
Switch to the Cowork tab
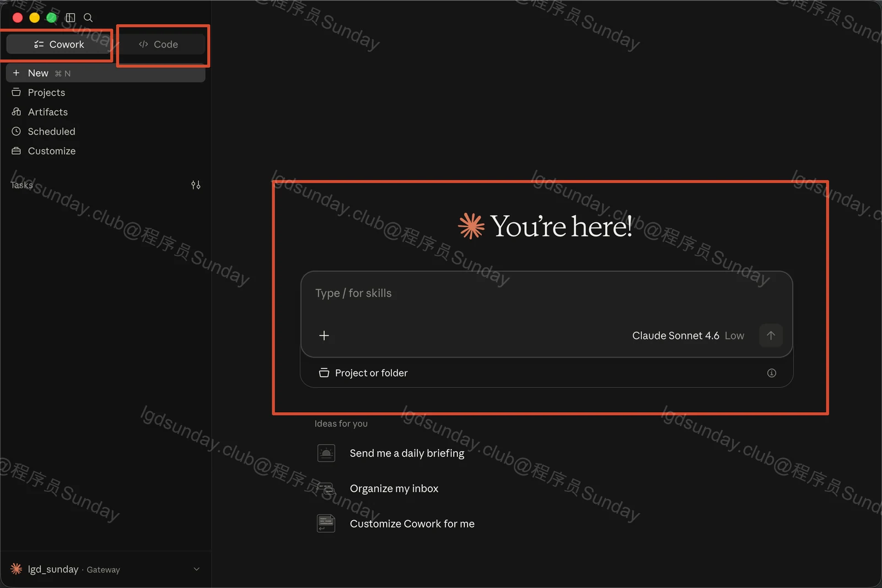[58, 44]
